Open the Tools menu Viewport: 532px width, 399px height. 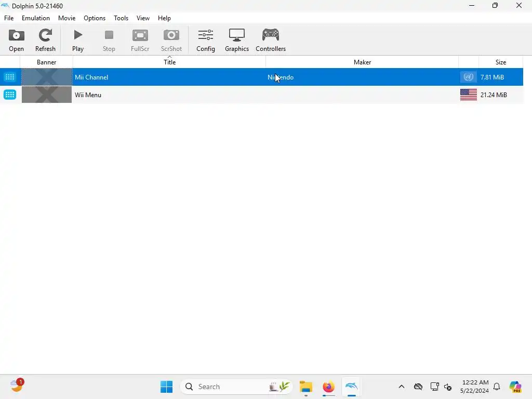coord(121,18)
